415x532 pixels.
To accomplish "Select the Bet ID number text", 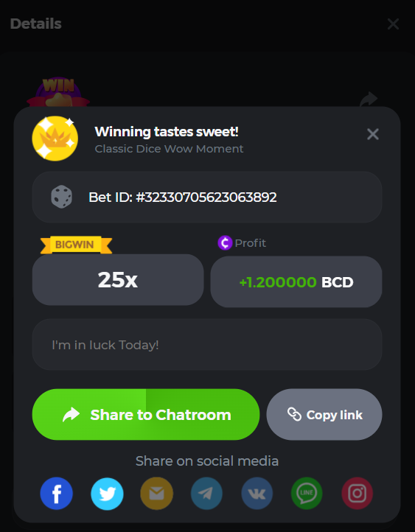I will click(x=206, y=197).
